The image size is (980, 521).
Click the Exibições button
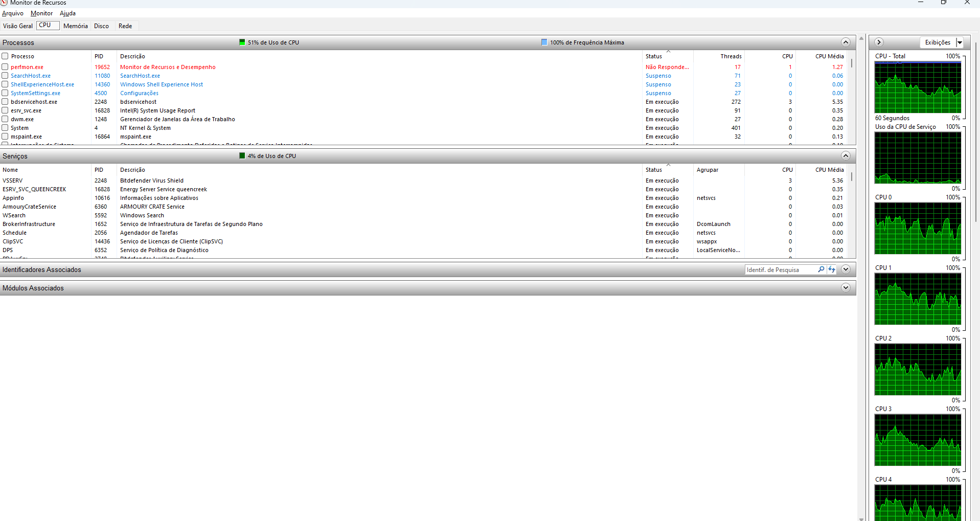click(938, 42)
